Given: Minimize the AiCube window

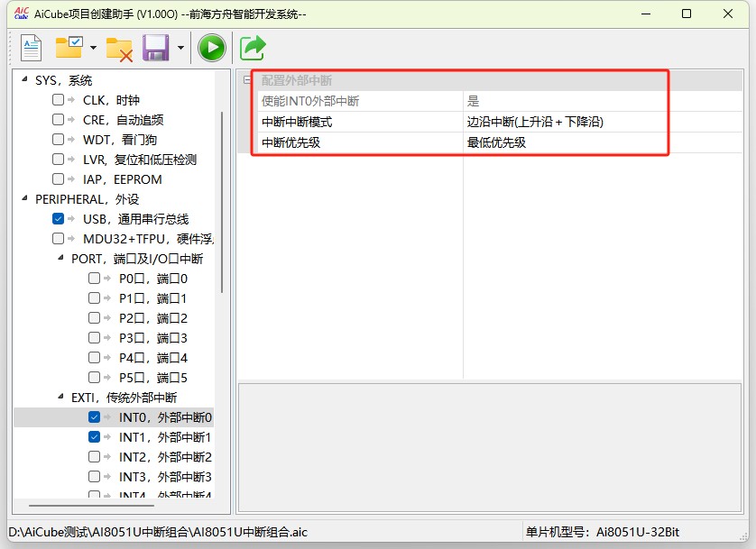Looking at the screenshot, I should click(646, 14).
